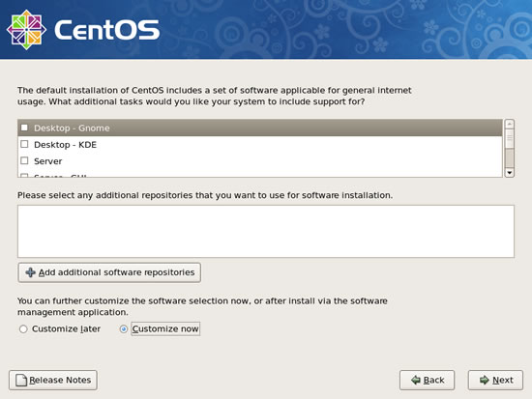Click the green left arrow Back icon
The image size is (532, 399).
point(416,380)
